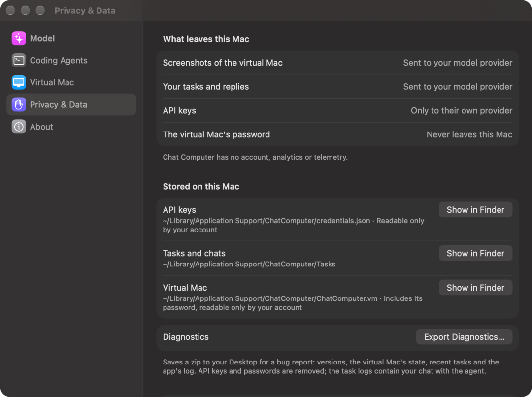Screen dimensions: 532x397
Task: Select the 'Screenshots of the virtual Mac' row
Action: point(337,63)
